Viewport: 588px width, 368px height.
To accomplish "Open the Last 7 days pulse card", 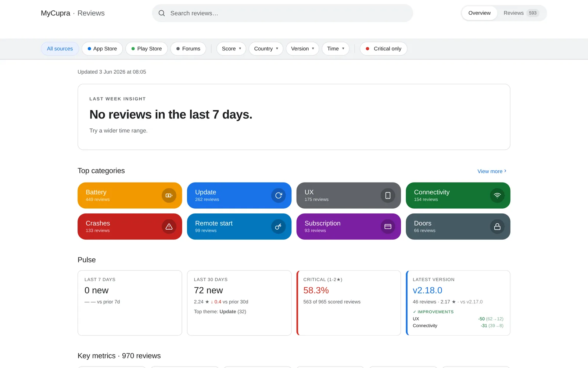I will tap(130, 303).
